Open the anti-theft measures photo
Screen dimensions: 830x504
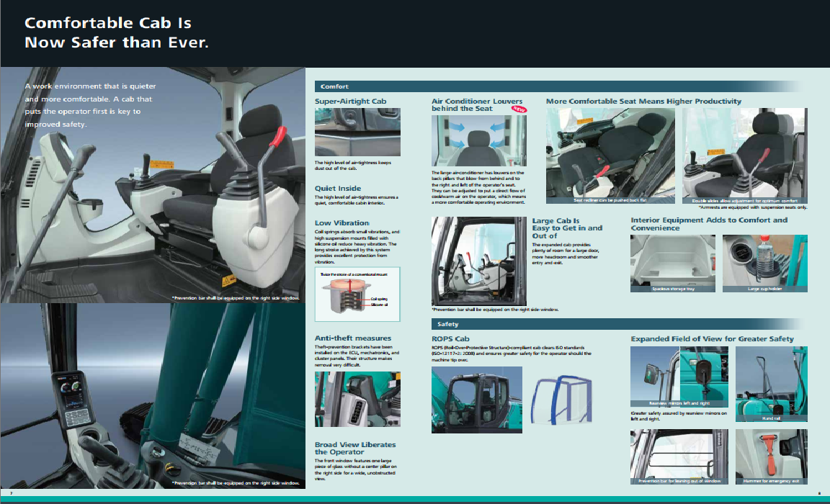click(x=357, y=400)
